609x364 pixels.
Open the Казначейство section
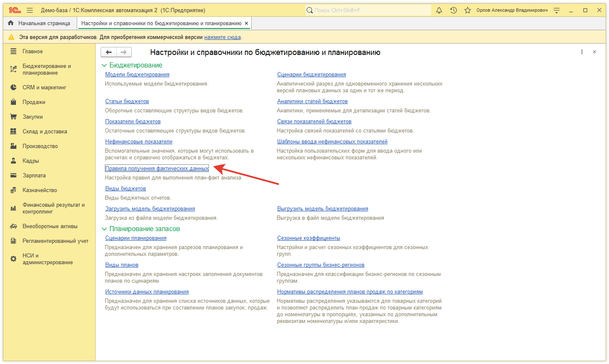39,190
